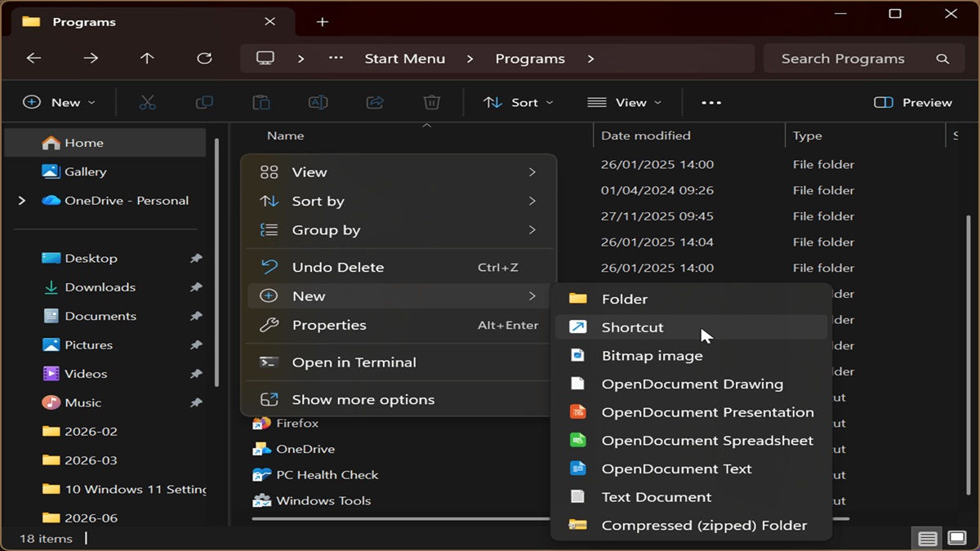Unpin Downloads using its pin icon
Viewport: 980px width, 551px height.
click(x=196, y=287)
